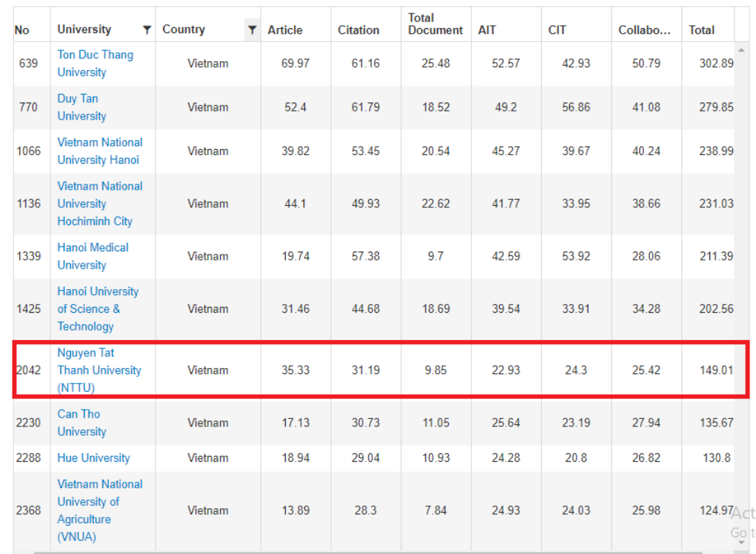The height and width of the screenshot is (554, 756).
Task: Sort by the CIT column header
Action: pos(557,30)
